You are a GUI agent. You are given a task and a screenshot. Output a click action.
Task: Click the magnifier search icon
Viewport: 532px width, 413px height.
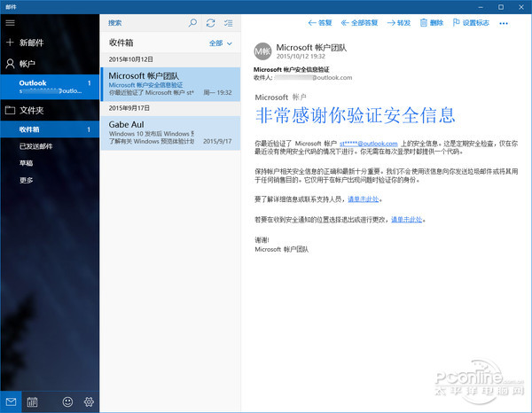coord(192,23)
